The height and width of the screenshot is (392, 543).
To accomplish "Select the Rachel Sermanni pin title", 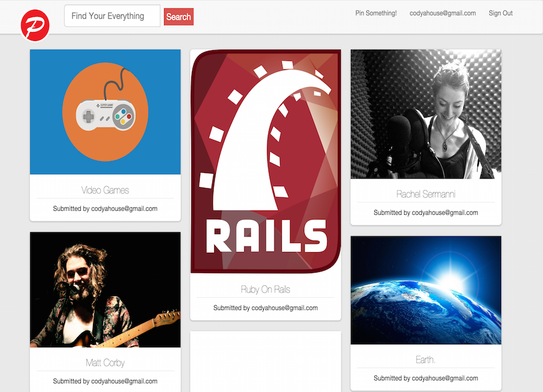I will [425, 194].
